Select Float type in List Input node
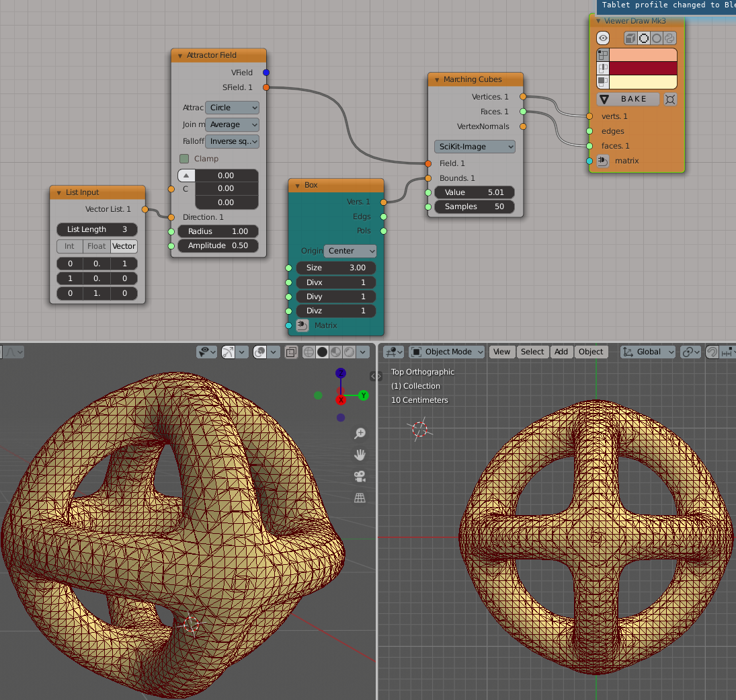 point(97,246)
